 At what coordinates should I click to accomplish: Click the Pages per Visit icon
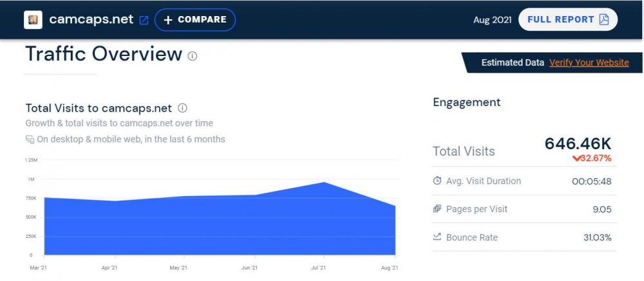(x=437, y=209)
